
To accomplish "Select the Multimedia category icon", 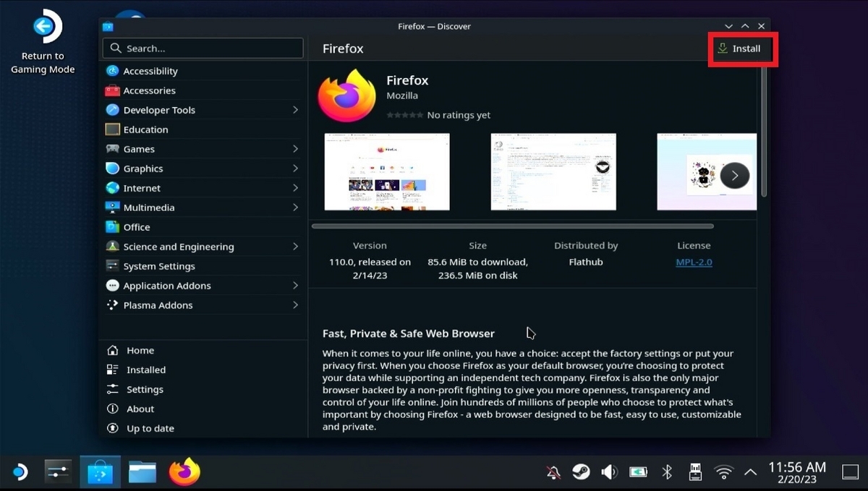I will pyautogui.click(x=112, y=208).
